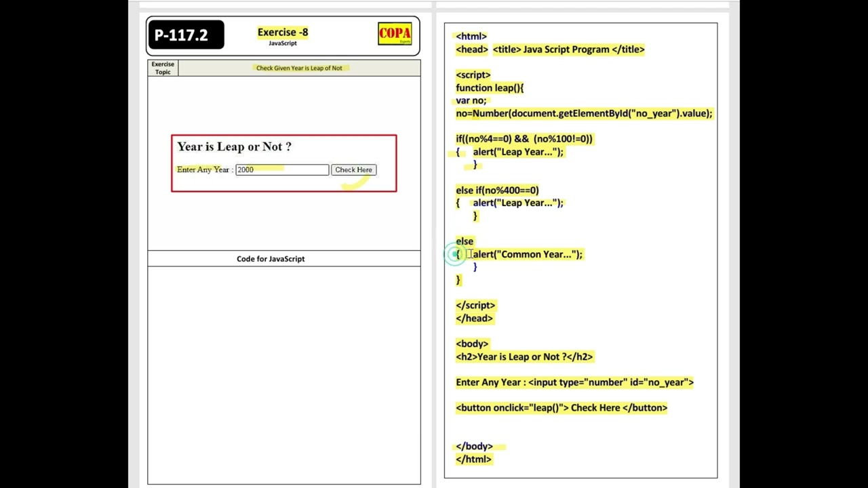This screenshot has width=868, height=488.
Task: Click the 'else if(no%400==0)' code line
Action: [497, 190]
